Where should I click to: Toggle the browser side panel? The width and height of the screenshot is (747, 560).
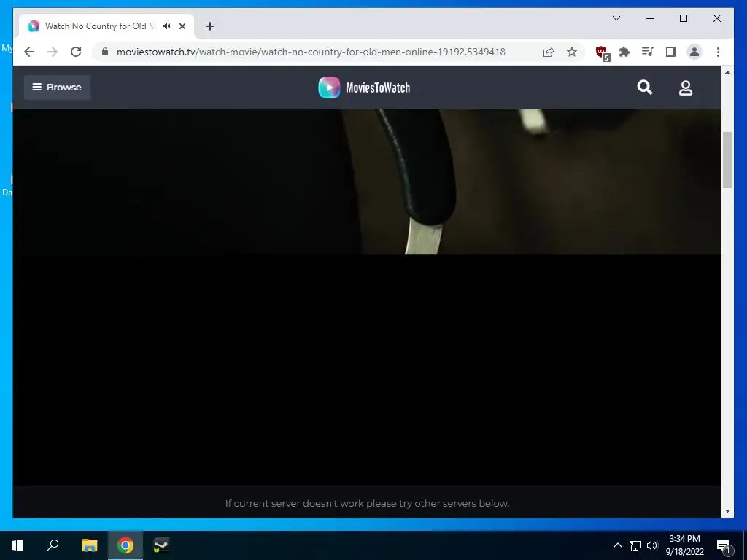pos(671,52)
